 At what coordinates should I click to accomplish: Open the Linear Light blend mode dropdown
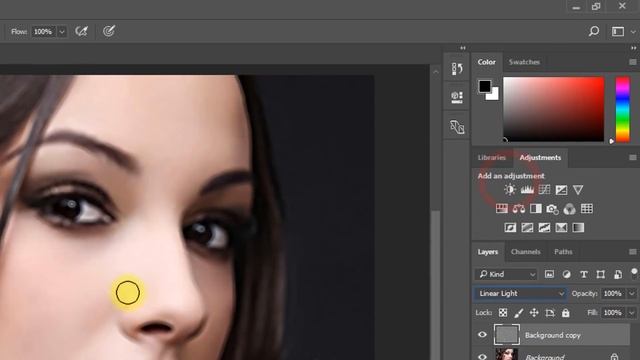[520, 293]
